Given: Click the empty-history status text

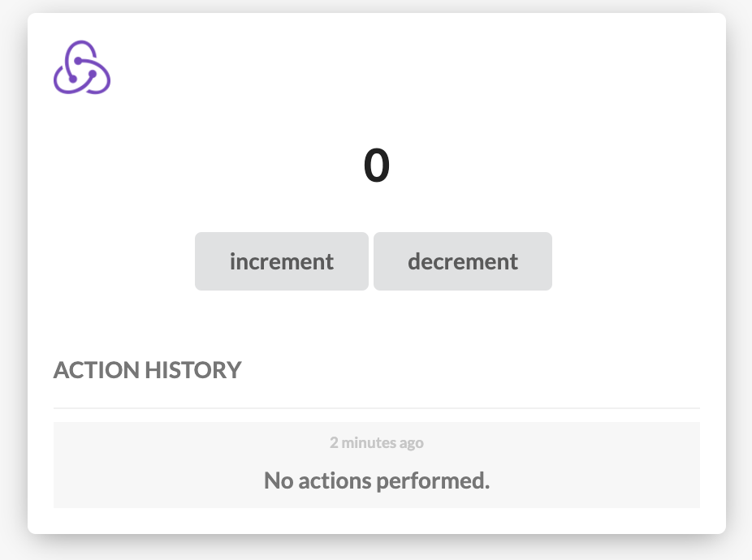Looking at the screenshot, I should (377, 480).
